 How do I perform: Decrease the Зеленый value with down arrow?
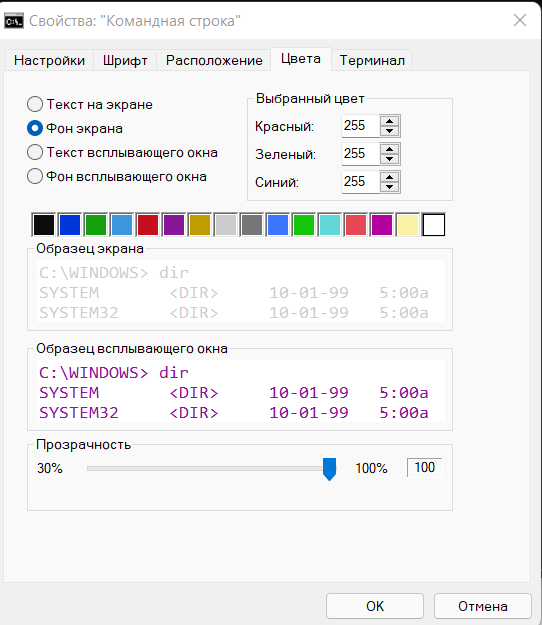389,159
